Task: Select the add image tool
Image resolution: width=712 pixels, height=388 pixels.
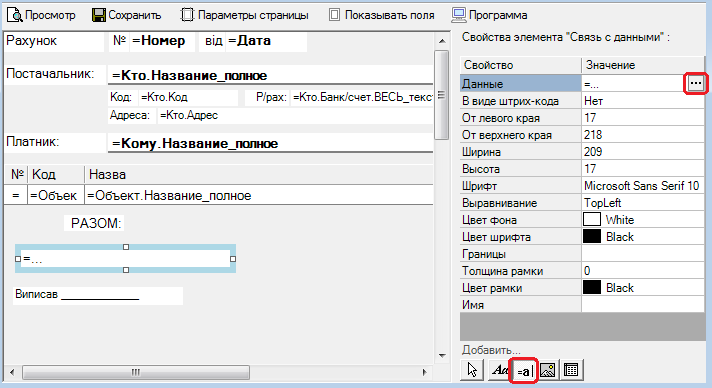Action: pyautogui.click(x=548, y=370)
